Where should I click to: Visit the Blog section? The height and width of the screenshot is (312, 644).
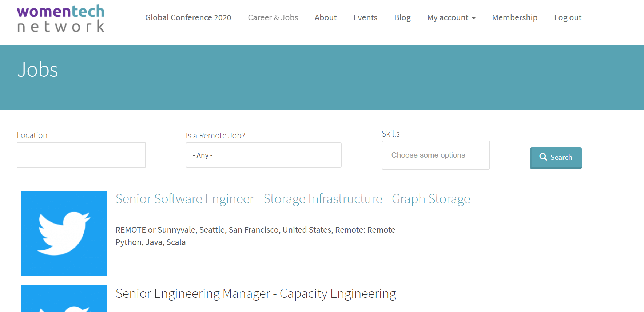point(402,17)
